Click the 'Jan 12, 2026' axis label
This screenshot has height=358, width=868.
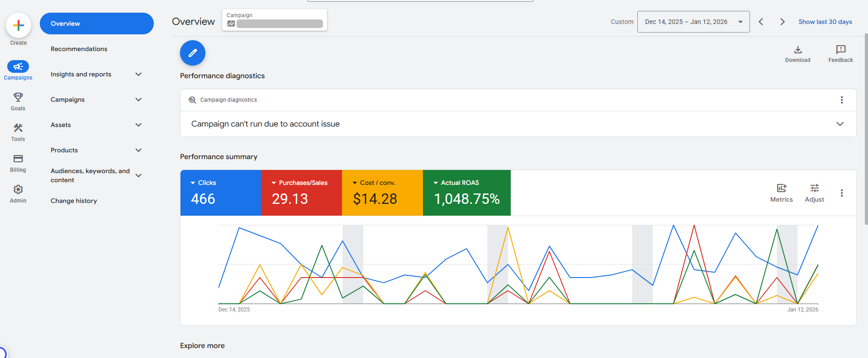coord(802,310)
